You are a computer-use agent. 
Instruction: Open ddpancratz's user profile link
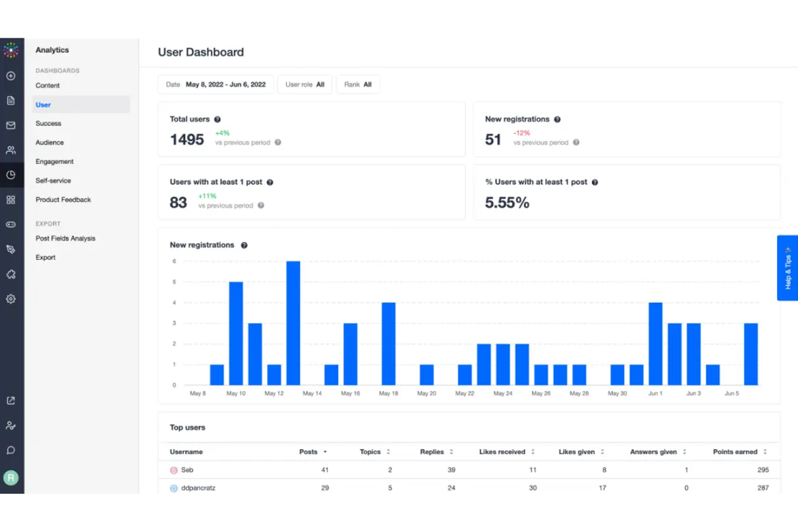[x=198, y=488]
